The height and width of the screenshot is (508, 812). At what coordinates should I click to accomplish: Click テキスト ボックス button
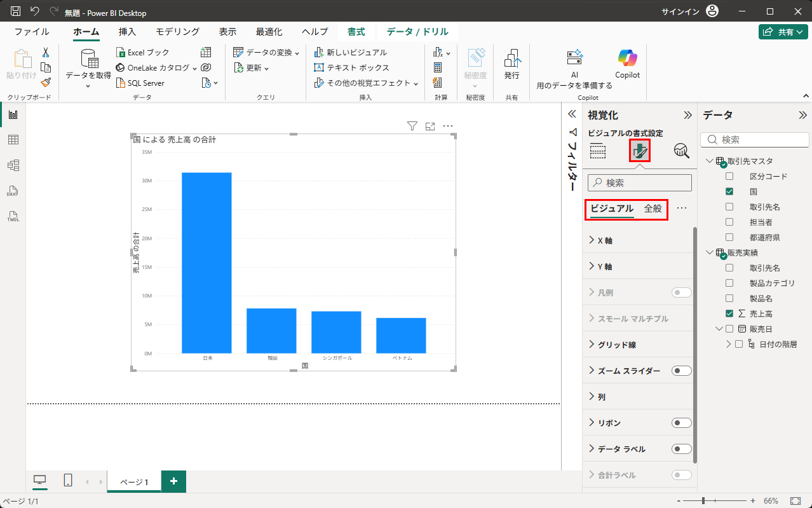pyautogui.click(x=352, y=67)
